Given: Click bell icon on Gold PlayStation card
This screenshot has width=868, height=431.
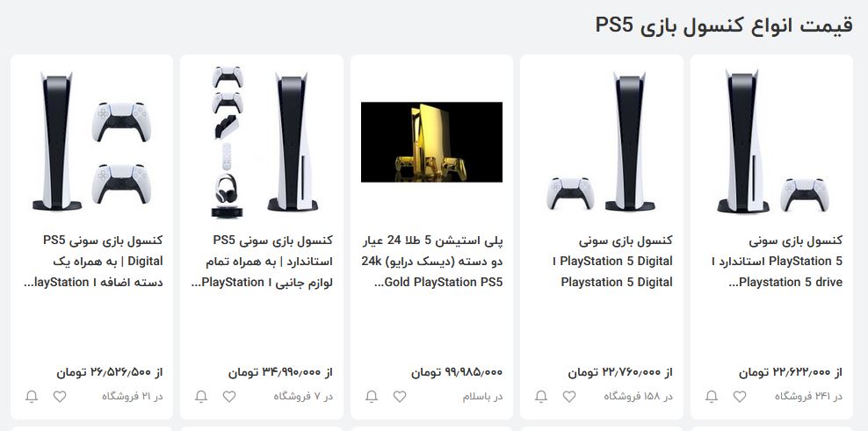Looking at the screenshot, I should point(372,397).
